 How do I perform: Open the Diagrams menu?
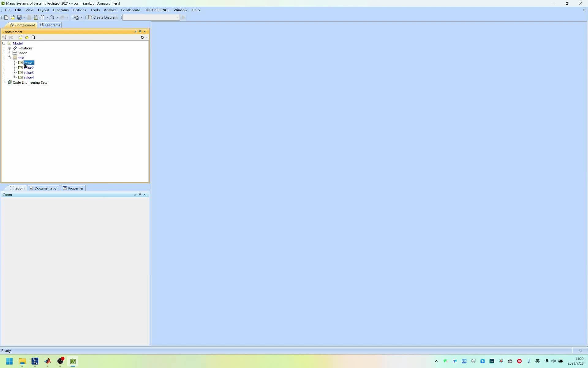61,10
